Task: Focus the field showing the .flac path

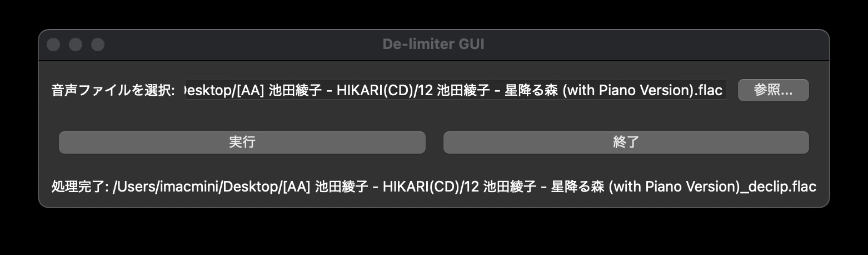Action: point(456,91)
